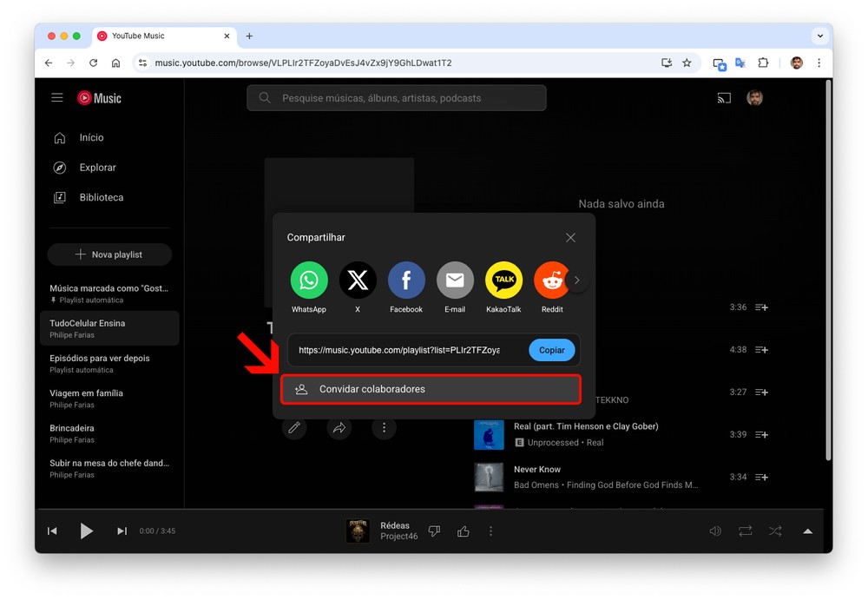The image size is (868, 600).
Task: Share playlist to Reddit
Action: 550,280
